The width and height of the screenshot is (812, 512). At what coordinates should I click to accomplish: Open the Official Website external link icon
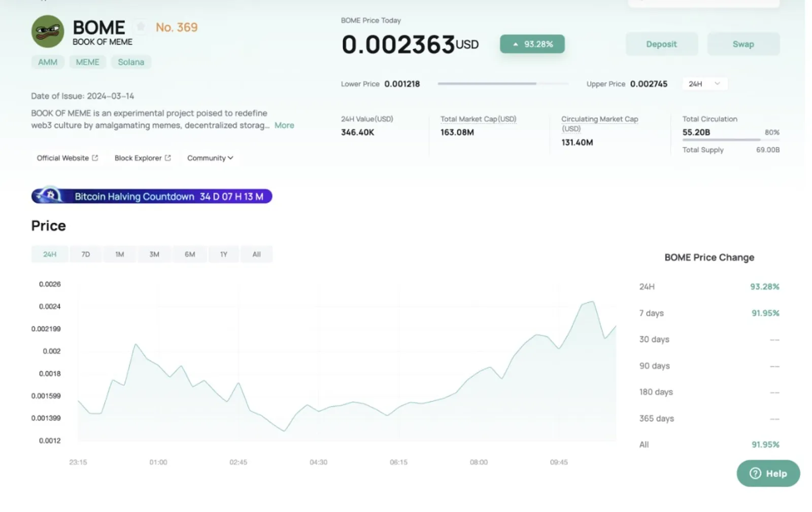(95, 158)
